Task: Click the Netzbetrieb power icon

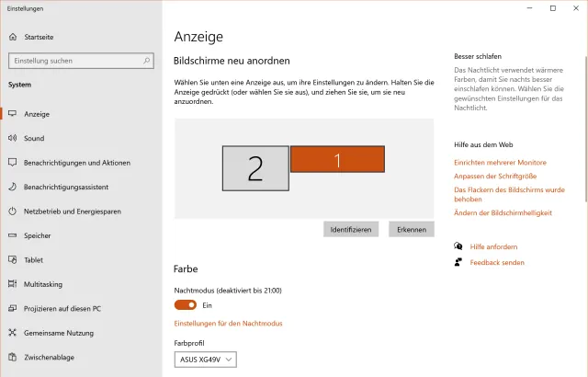Action: (12, 211)
